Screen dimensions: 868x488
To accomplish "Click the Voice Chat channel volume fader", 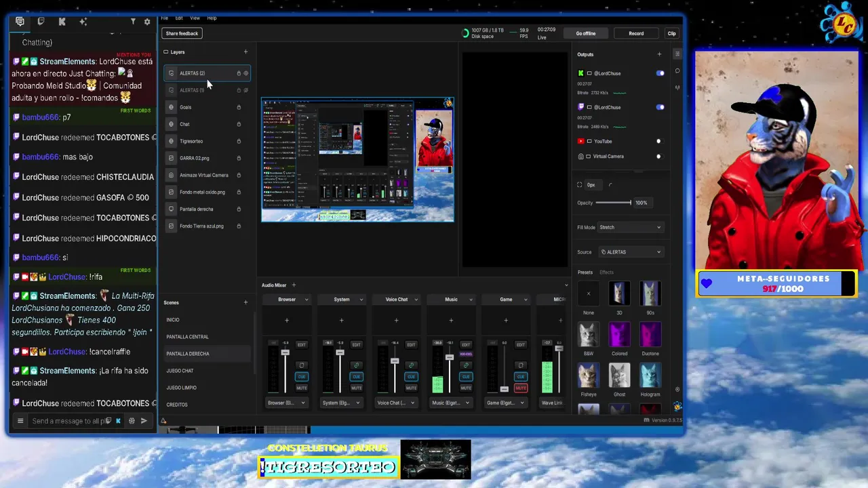I will pyautogui.click(x=395, y=361).
